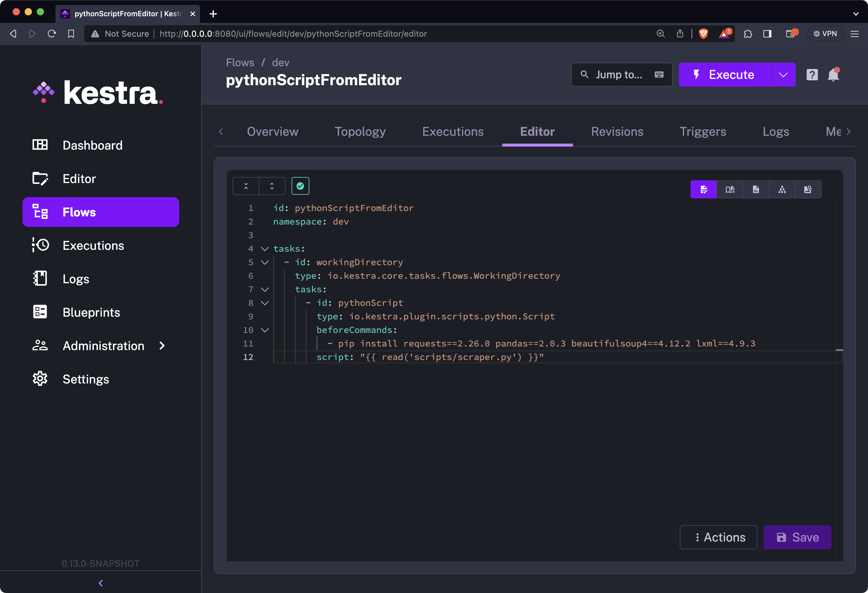
Task: Collapse the tasks block at line 4
Action: click(265, 249)
